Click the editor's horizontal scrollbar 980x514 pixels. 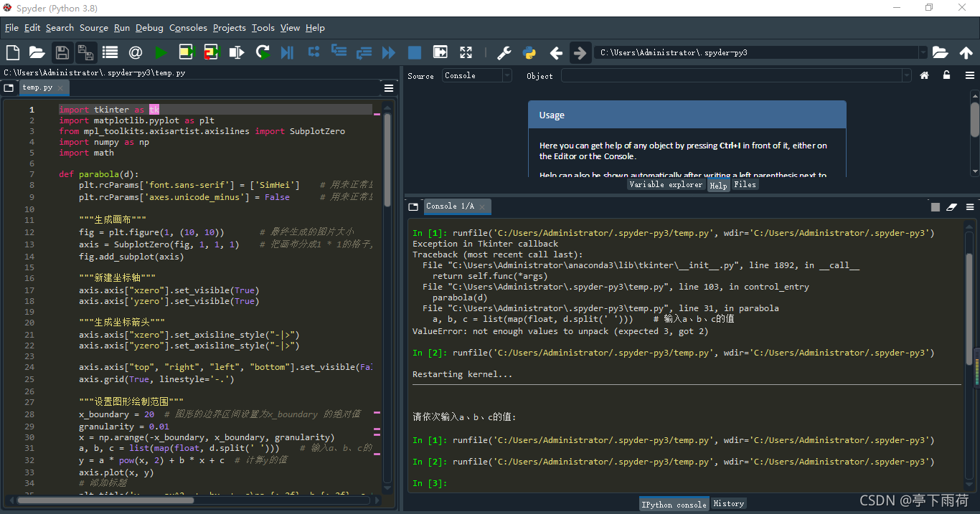[106, 500]
